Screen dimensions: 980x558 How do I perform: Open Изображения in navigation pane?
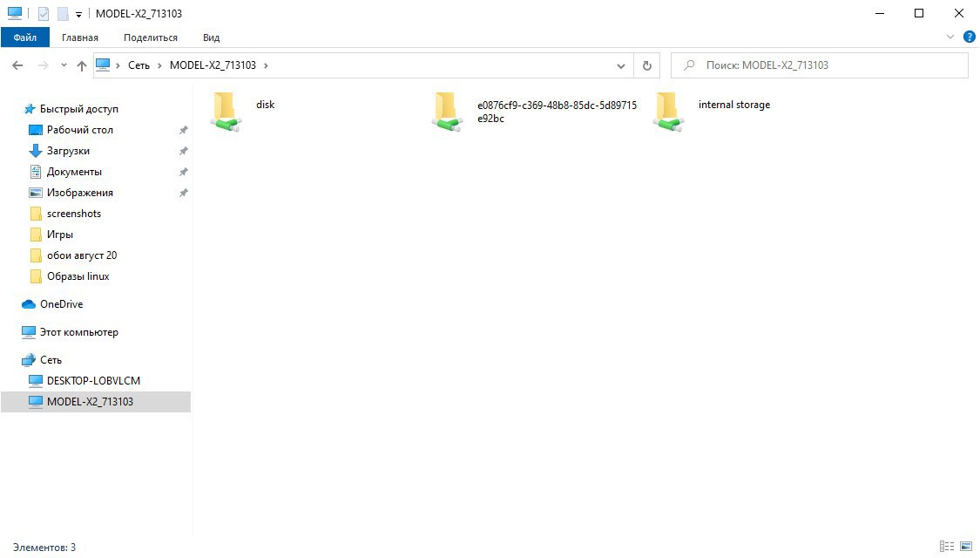[x=80, y=193]
